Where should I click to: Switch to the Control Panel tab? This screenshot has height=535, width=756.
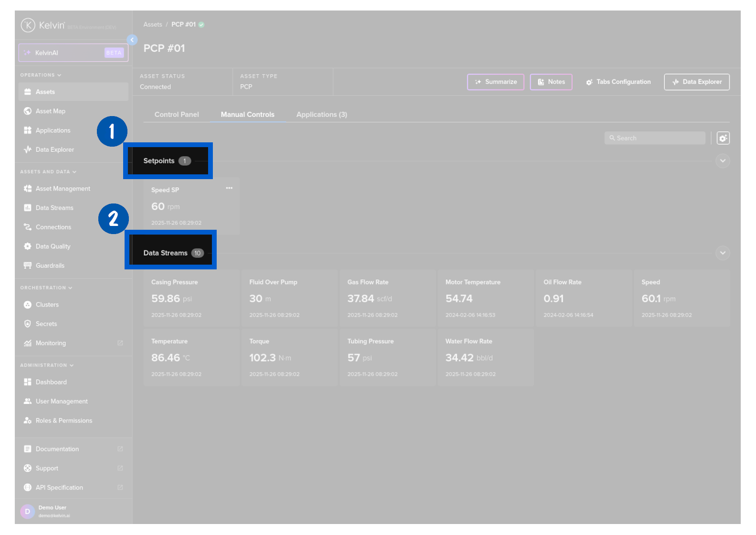[x=177, y=115]
